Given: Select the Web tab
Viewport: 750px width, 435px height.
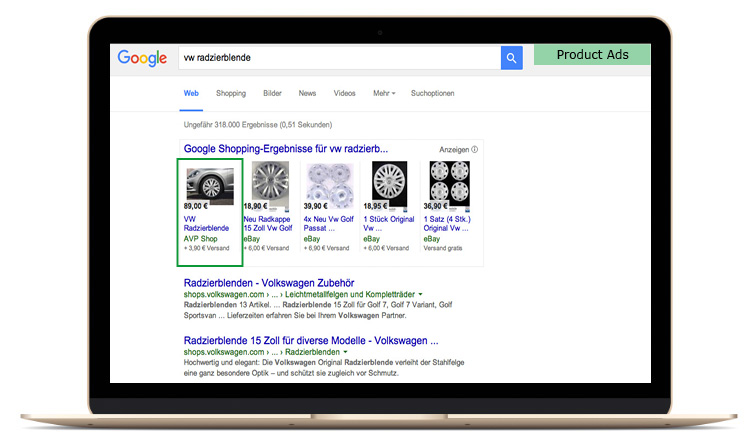Looking at the screenshot, I should pyautogui.click(x=191, y=93).
